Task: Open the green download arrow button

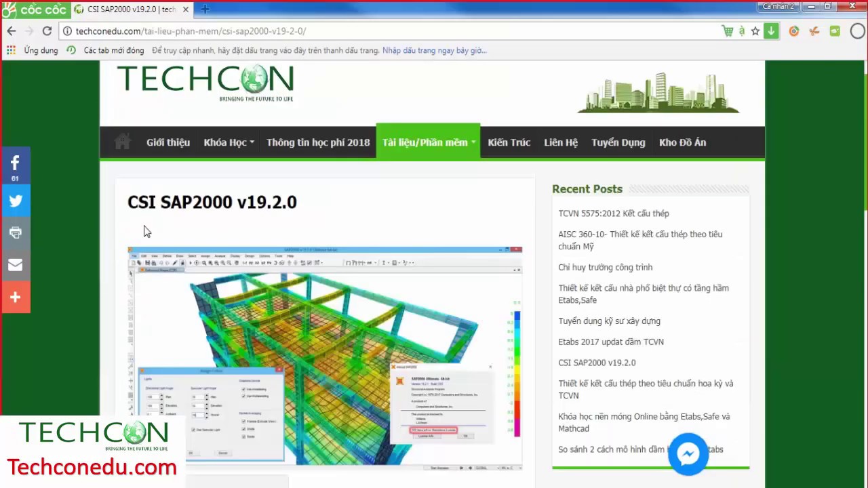Action: (x=771, y=31)
